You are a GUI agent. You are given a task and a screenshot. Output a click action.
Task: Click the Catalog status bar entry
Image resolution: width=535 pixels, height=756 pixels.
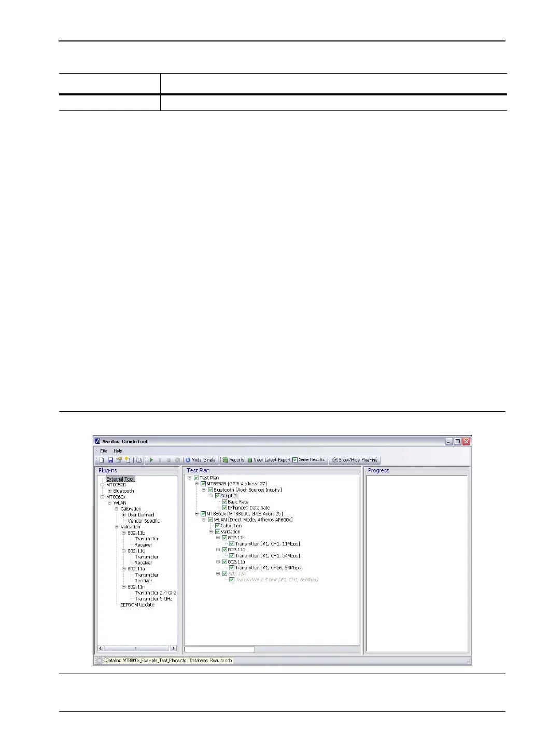click(146, 661)
